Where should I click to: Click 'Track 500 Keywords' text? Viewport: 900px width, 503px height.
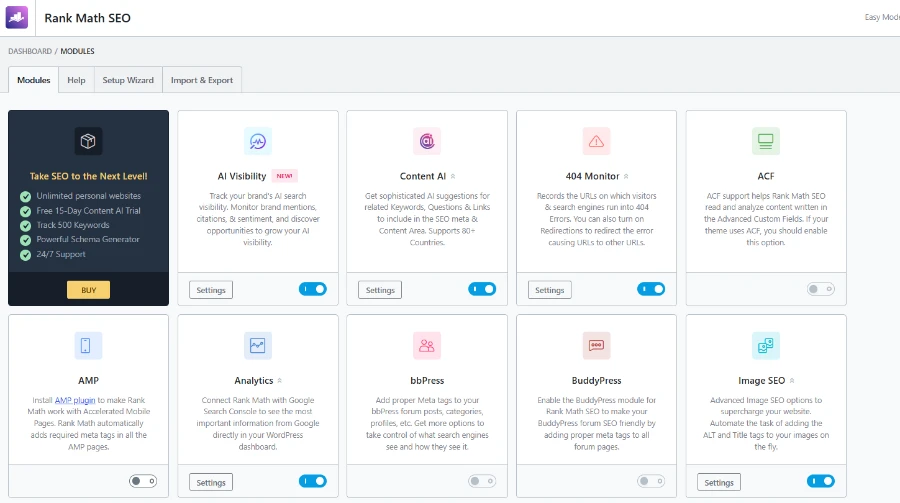click(x=73, y=225)
